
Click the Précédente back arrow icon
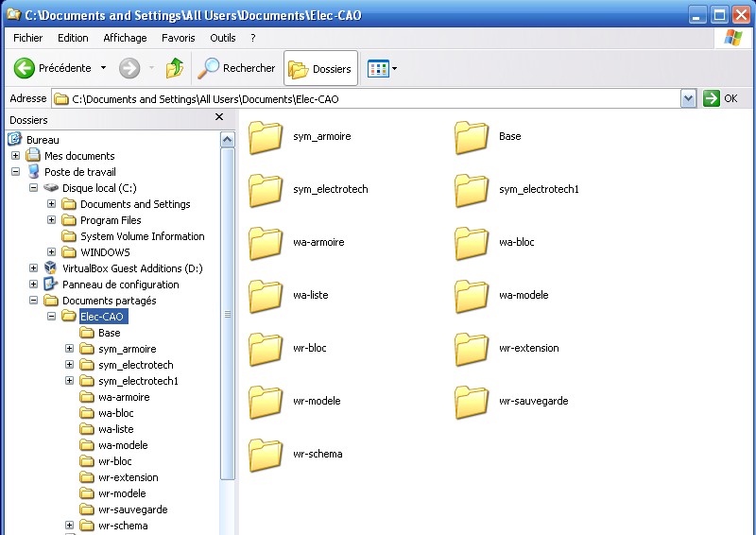(25, 68)
